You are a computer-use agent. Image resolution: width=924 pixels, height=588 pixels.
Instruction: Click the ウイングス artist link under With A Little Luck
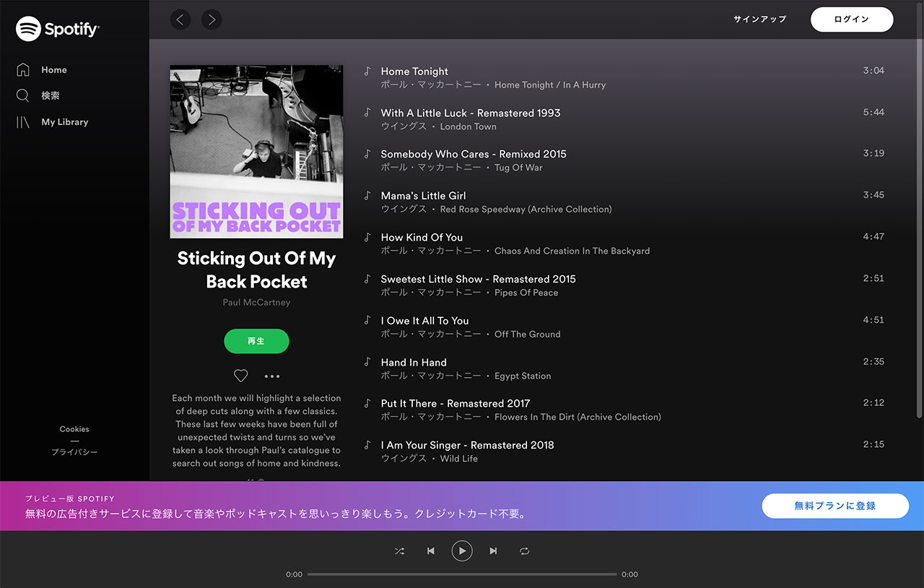pos(404,126)
